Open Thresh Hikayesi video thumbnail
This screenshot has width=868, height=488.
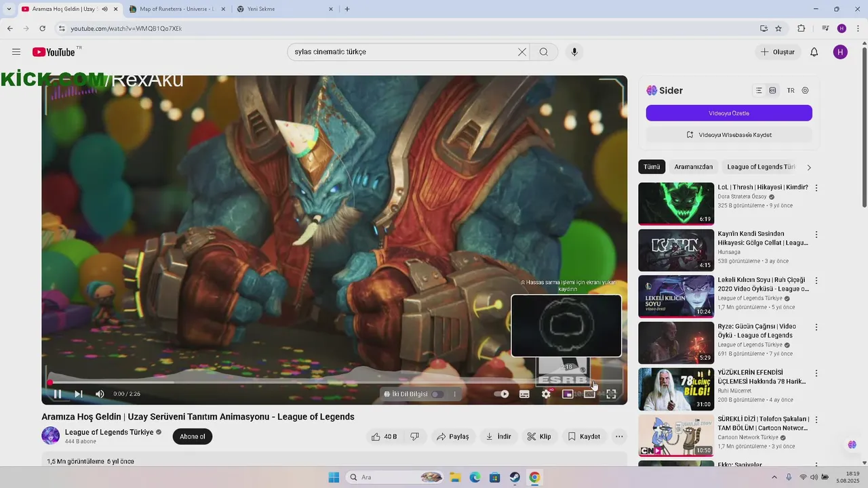tap(676, 203)
